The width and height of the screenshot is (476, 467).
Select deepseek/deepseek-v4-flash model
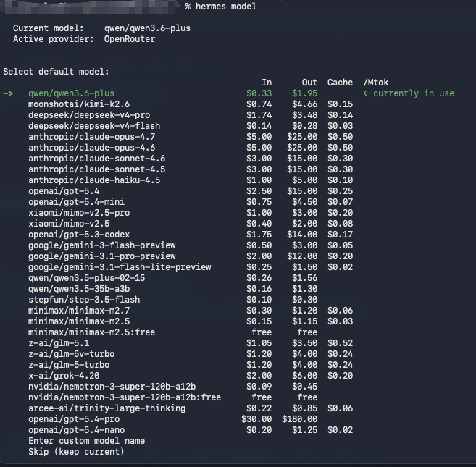(94, 126)
